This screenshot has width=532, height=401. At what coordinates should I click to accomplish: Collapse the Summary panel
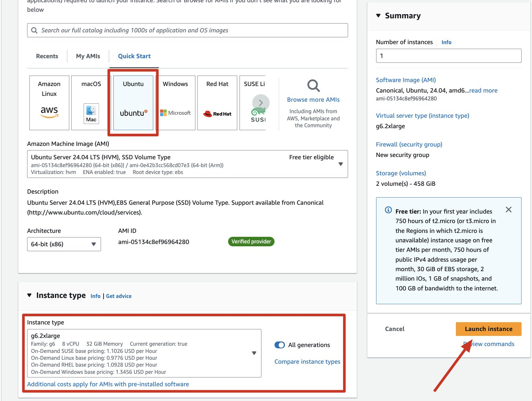coord(378,16)
